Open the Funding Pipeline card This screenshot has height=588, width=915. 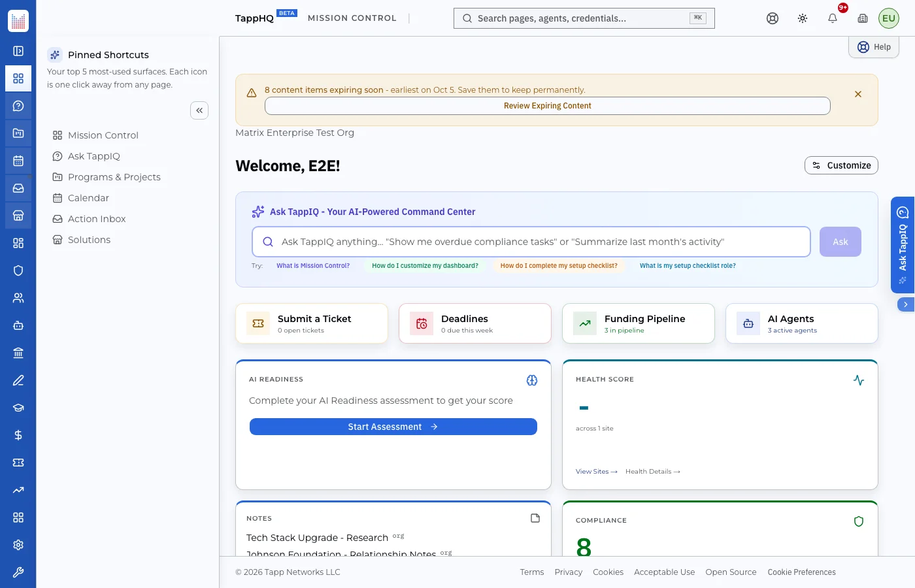tap(639, 323)
